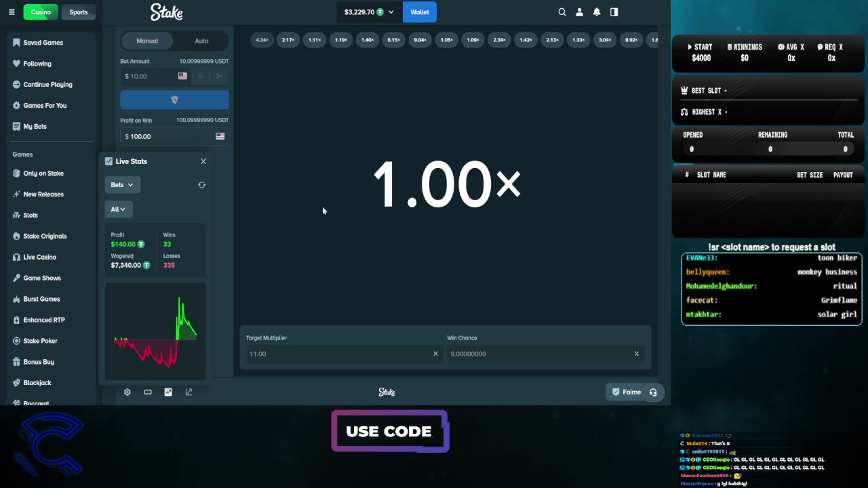Toggle the right side panel icon

pos(614,12)
